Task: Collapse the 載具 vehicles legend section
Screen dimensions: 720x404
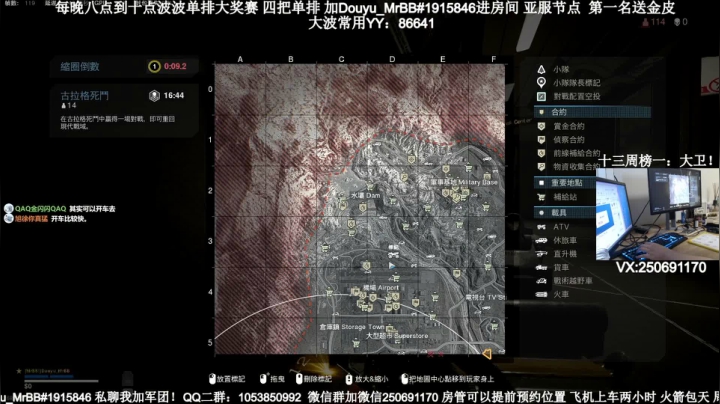Action: click(x=566, y=213)
